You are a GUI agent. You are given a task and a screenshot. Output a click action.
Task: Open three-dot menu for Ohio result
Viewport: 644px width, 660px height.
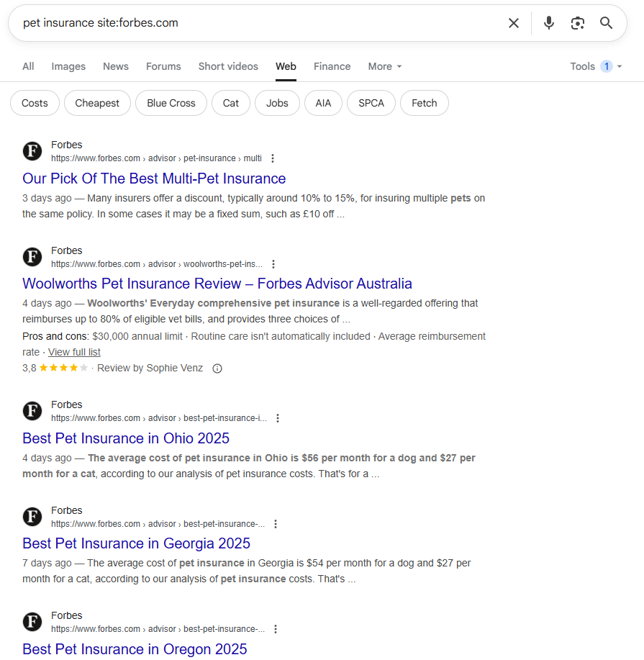pos(277,418)
